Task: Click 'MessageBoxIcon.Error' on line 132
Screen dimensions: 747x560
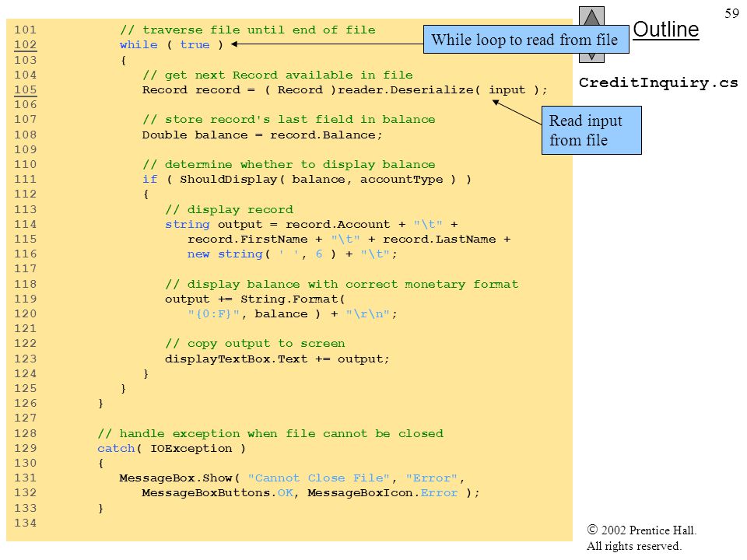Action: click(383, 493)
